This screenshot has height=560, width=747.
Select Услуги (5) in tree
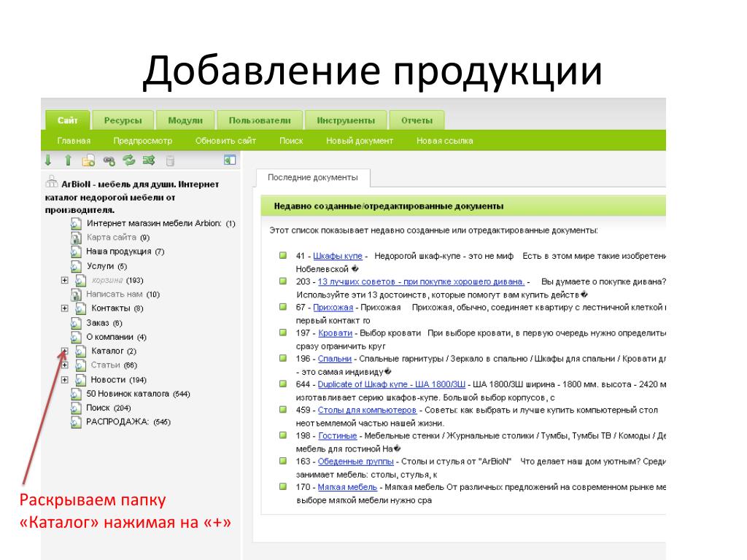pyautogui.click(x=107, y=266)
